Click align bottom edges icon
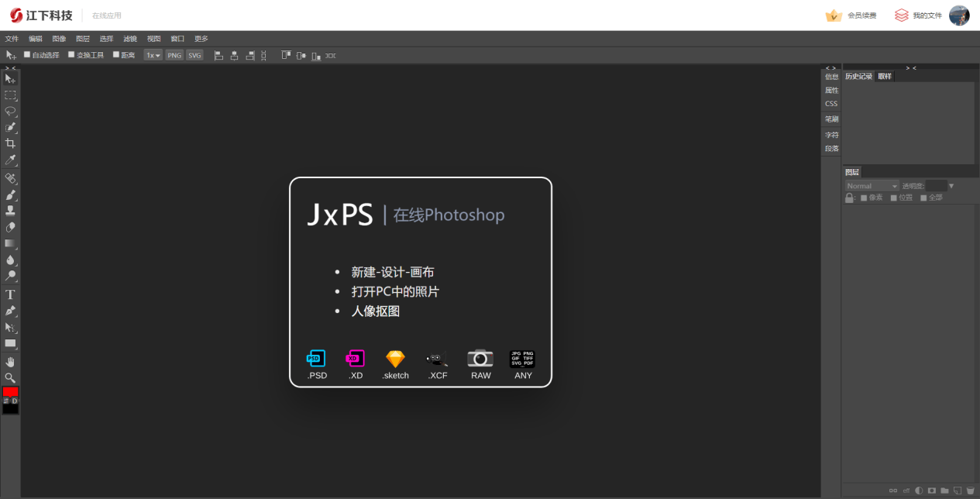The image size is (980, 499). click(316, 56)
